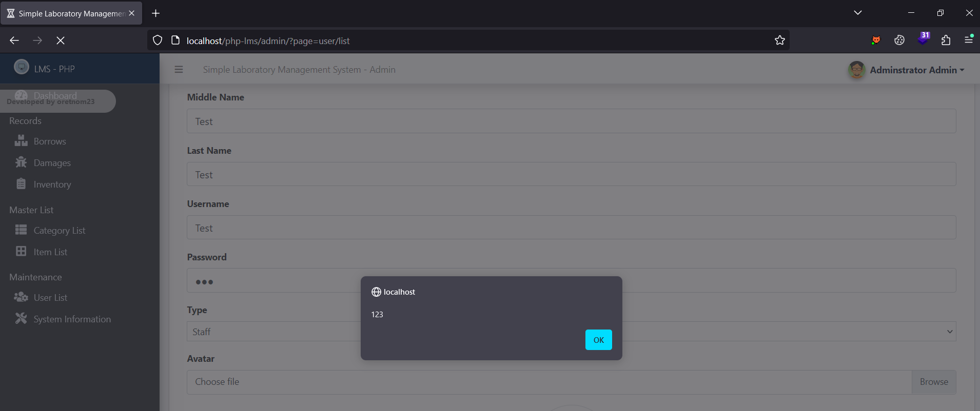The image size is (980, 411).
Task: Select the Simple Laboratory Management browser tab
Action: click(x=71, y=13)
